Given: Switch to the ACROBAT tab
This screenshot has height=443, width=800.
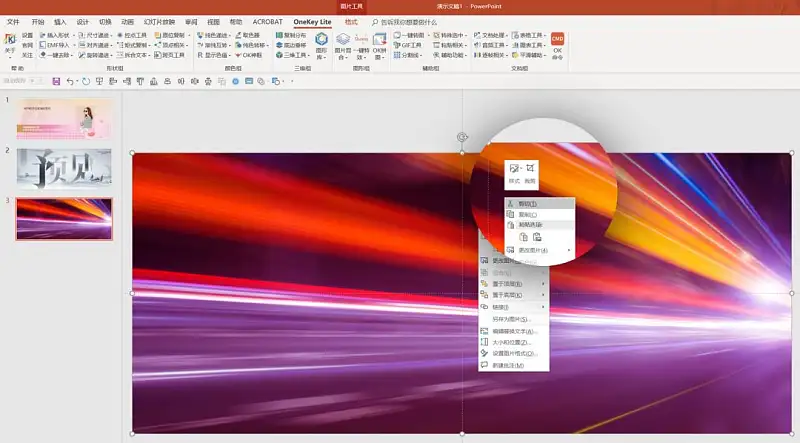Looking at the screenshot, I should 267,22.
